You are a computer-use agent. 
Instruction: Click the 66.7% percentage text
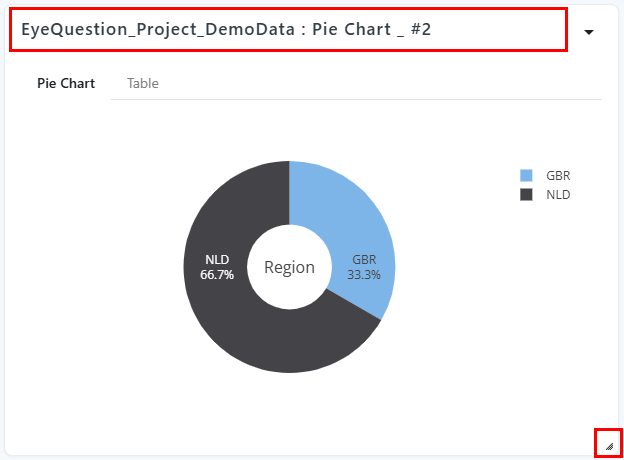(217, 275)
